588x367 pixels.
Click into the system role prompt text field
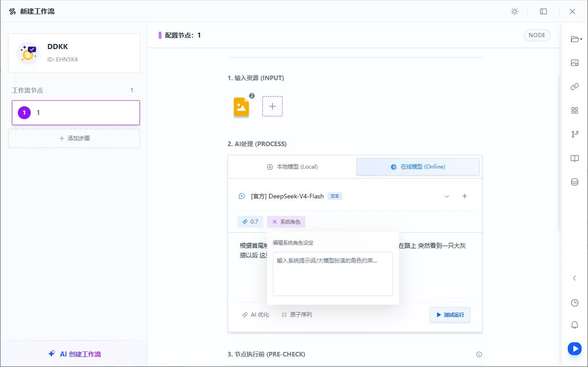333,274
